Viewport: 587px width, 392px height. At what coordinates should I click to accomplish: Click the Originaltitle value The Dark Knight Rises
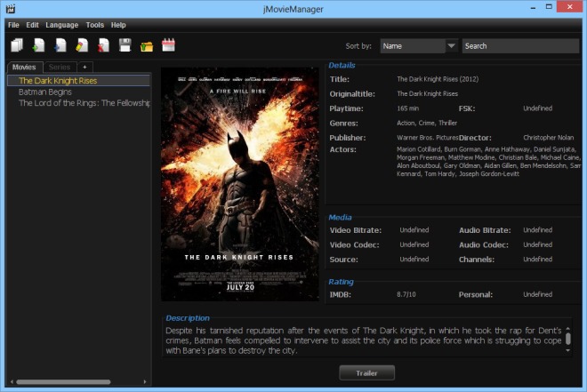pyautogui.click(x=427, y=93)
